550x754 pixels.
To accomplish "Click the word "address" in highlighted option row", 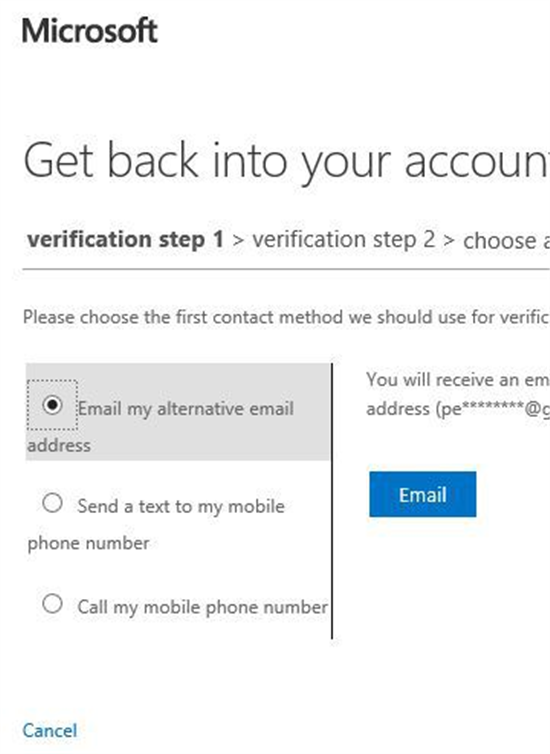I will (x=59, y=445).
